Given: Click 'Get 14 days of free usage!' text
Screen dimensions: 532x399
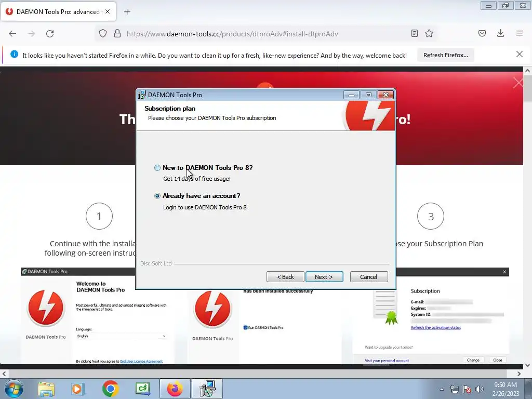Looking at the screenshot, I should [x=197, y=179].
